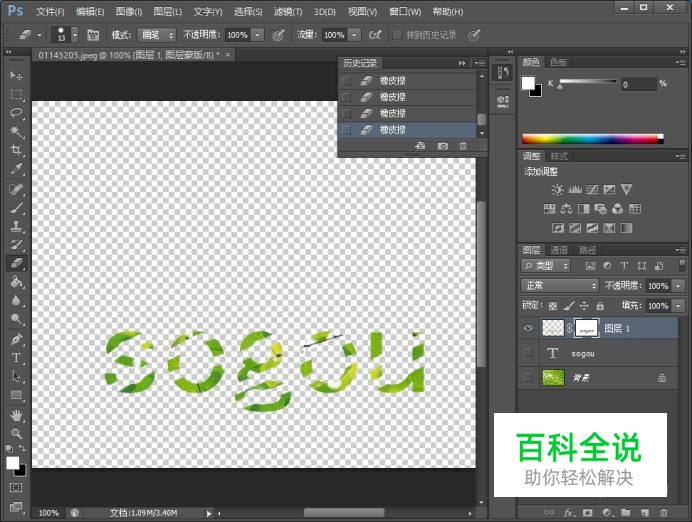Image resolution: width=692 pixels, height=522 pixels.
Task: Open the 滤镜 menu
Action: point(288,11)
